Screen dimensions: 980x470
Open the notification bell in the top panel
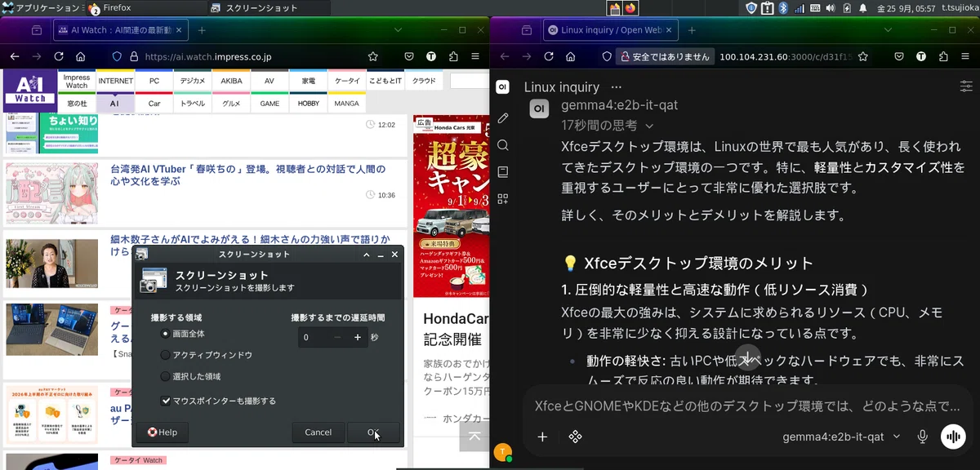tap(863, 8)
